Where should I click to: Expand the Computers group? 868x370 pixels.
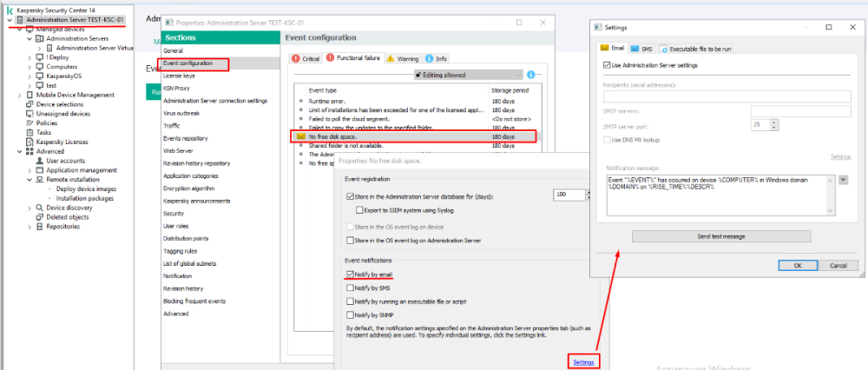(x=30, y=67)
